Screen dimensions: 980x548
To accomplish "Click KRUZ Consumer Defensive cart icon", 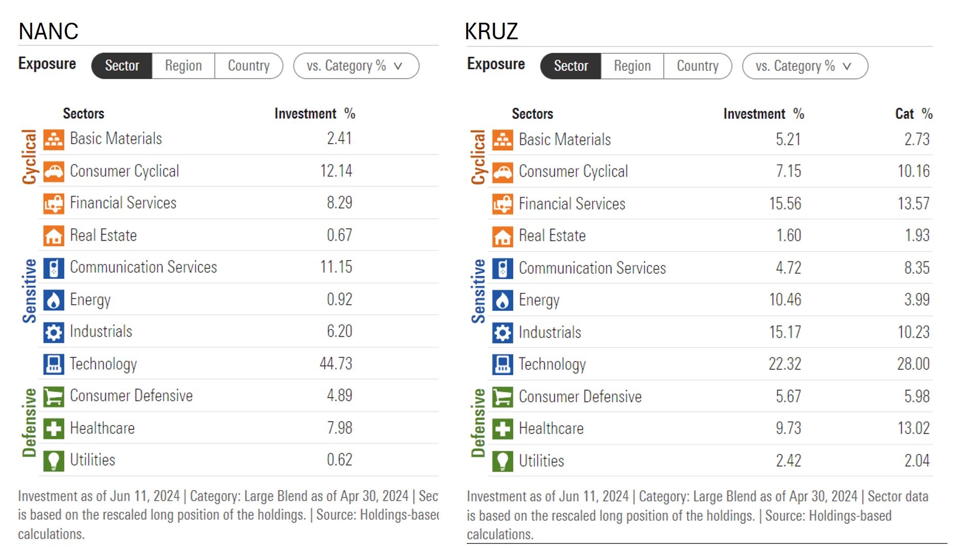I will [x=502, y=397].
